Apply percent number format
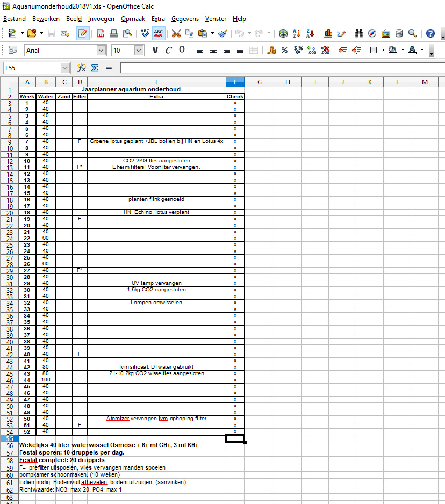Image resolution: width=445 pixels, height=504 pixels. (284, 51)
